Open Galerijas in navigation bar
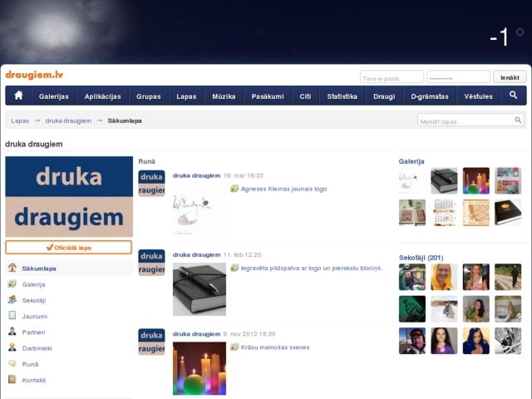The image size is (532, 399). (54, 96)
